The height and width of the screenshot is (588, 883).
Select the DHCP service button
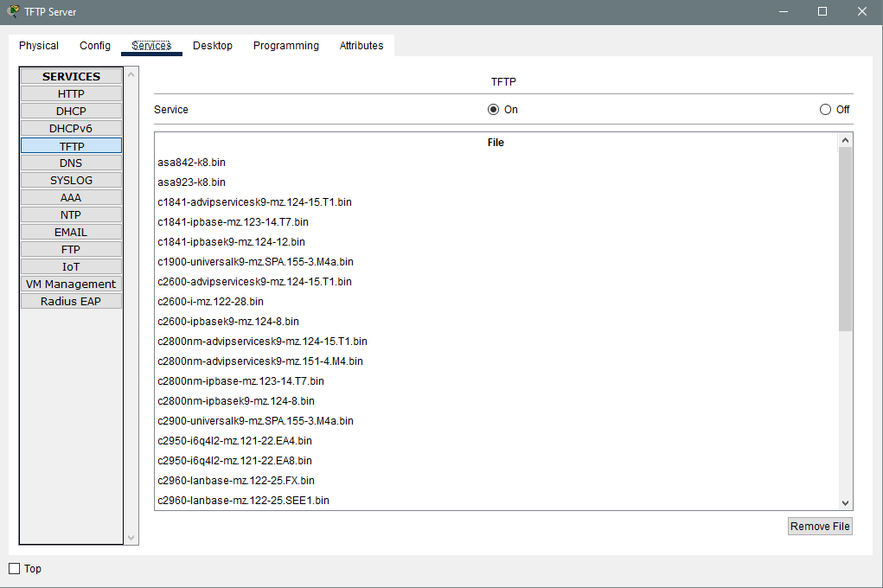pos(71,111)
